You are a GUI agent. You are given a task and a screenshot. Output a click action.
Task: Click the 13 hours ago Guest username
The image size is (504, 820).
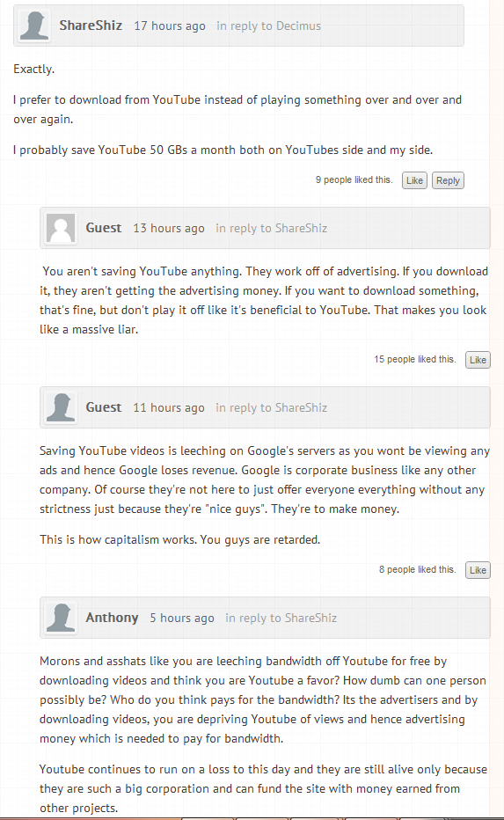(x=104, y=228)
